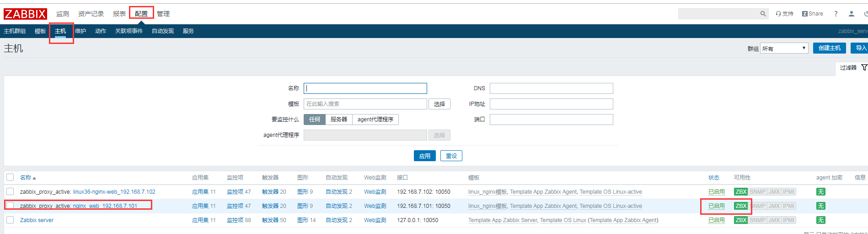Screen dimensions: 868x234
Task: Expand the 群组 group dropdown
Action: click(x=784, y=48)
